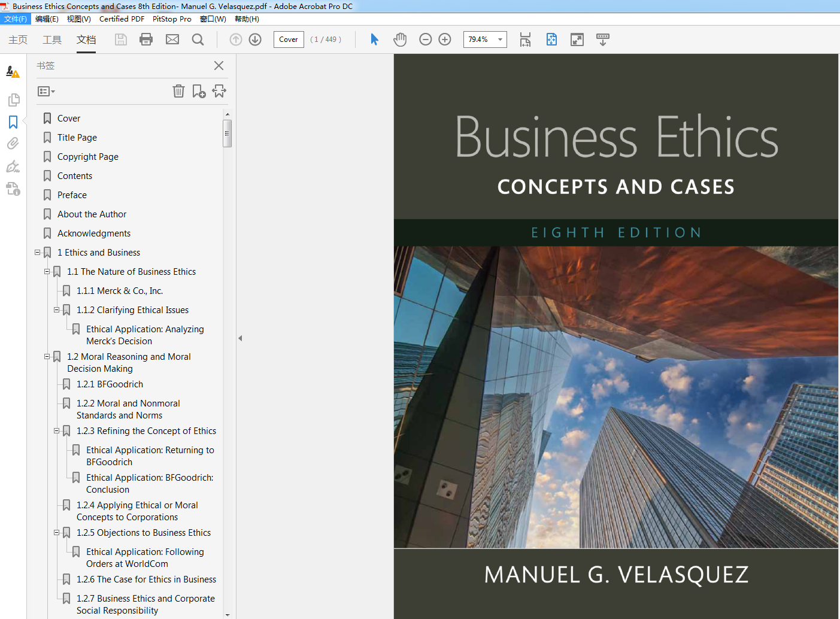Open the Certified PDF menu
Image resolution: width=840 pixels, height=619 pixels.
pos(122,19)
